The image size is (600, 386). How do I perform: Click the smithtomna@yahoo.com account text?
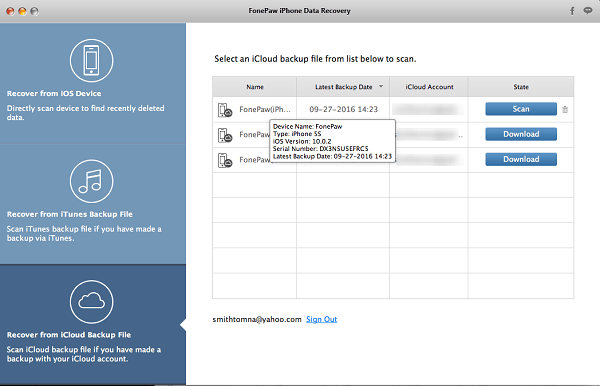(x=257, y=319)
